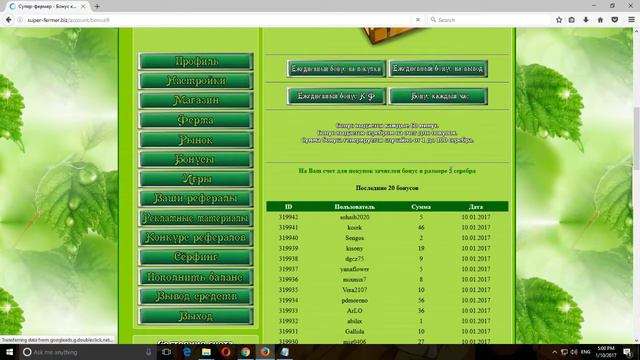The width and height of the screenshot is (640, 360).
Task: Open the Ферма section
Action: pos(196,120)
